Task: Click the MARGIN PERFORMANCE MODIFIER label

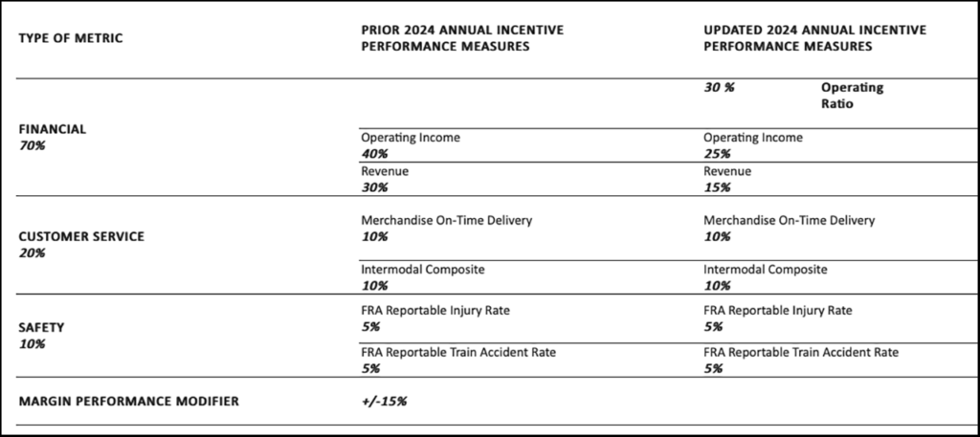Action: (129, 401)
